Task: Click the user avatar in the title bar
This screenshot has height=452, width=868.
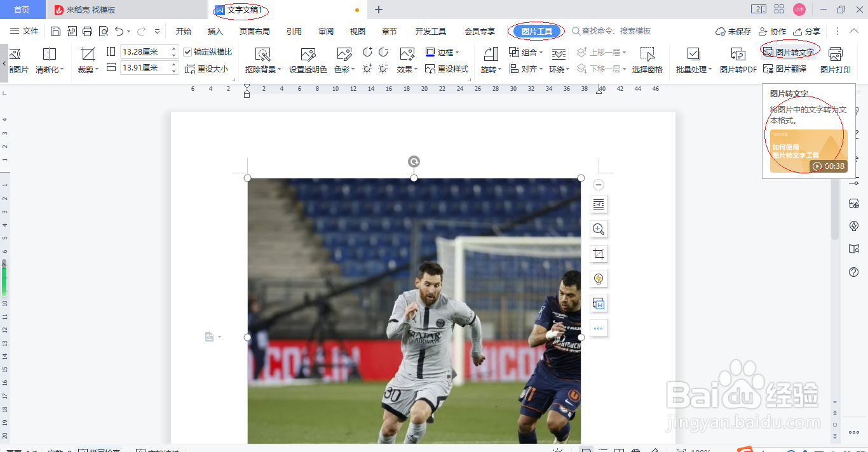Action: pos(799,10)
